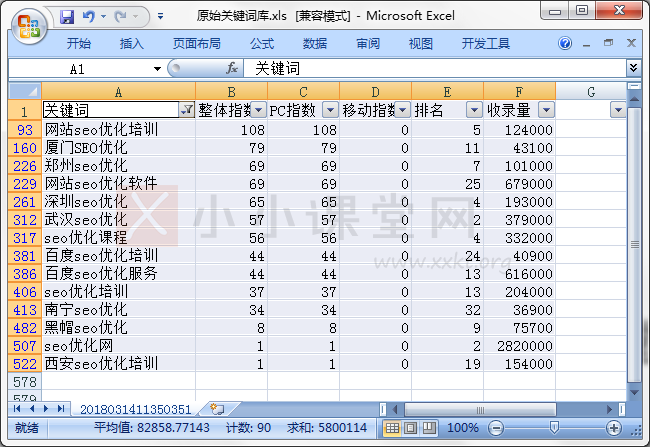Open the 关键词 filter dropdown
Viewport: 650px width, 447px height.
point(187,110)
